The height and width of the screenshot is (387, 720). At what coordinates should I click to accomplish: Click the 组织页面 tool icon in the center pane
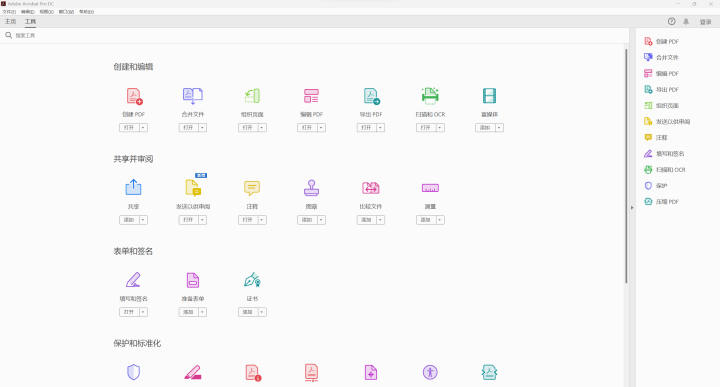(x=252, y=96)
